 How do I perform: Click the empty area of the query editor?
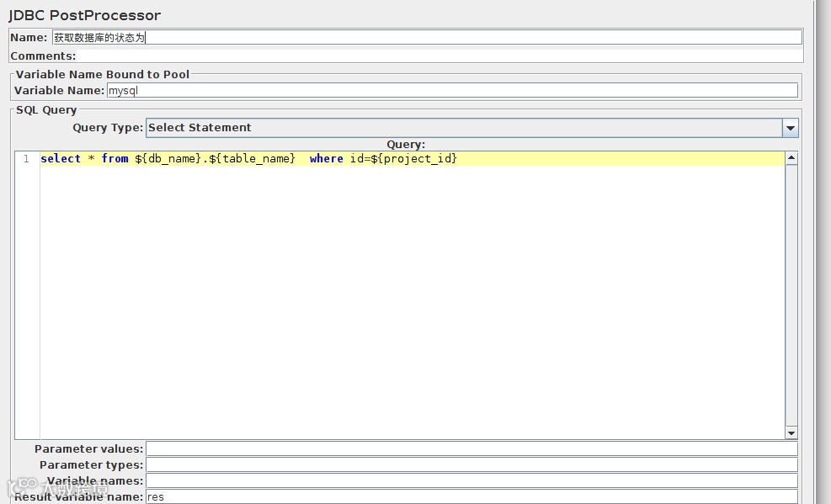[413, 302]
